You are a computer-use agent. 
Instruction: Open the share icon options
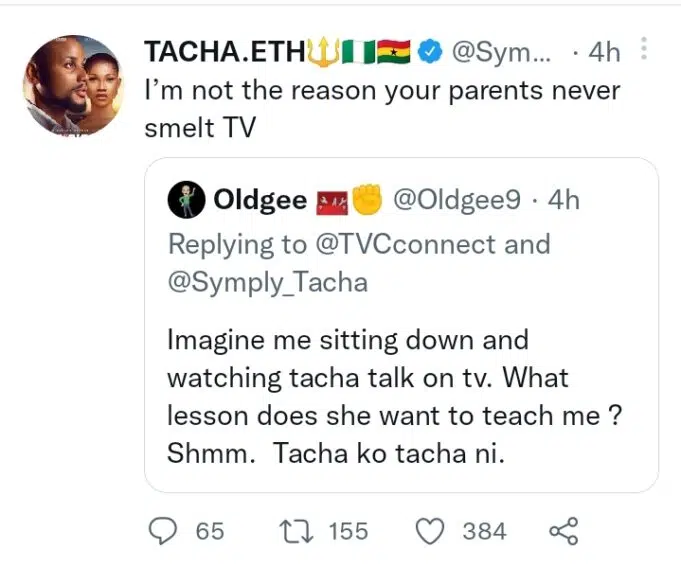tap(565, 531)
